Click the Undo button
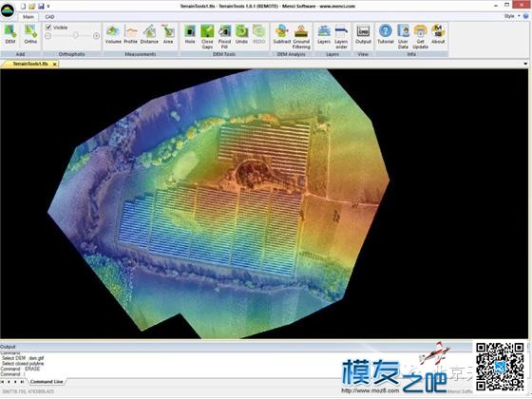This screenshot has height=399, width=532. tap(241, 34)
